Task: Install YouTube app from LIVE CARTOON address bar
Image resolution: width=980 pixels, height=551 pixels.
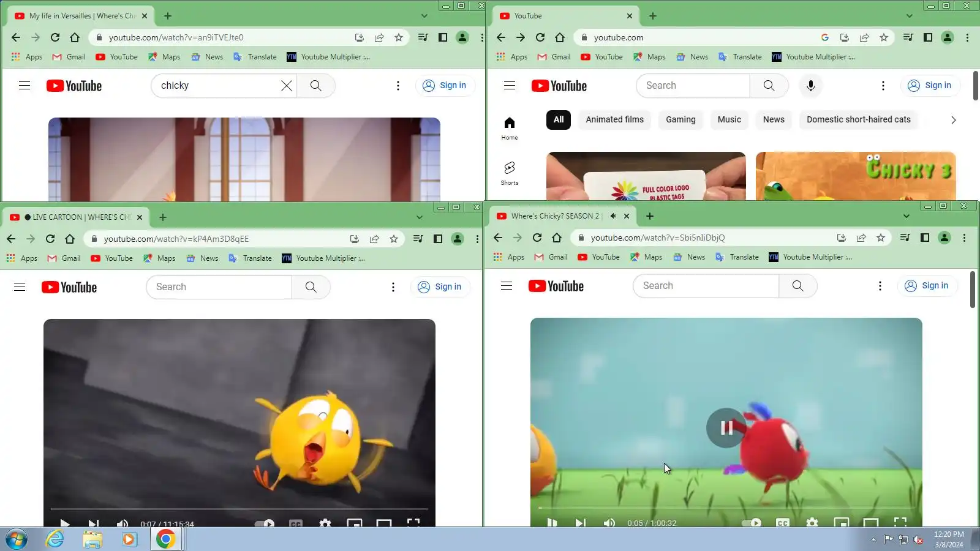Action: click(x=354, y=239)
